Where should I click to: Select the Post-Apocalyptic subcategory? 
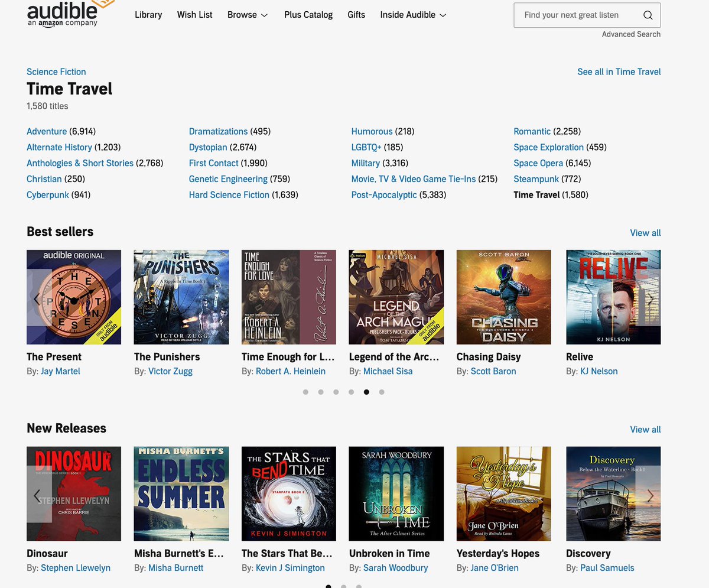tap(384, 195)
